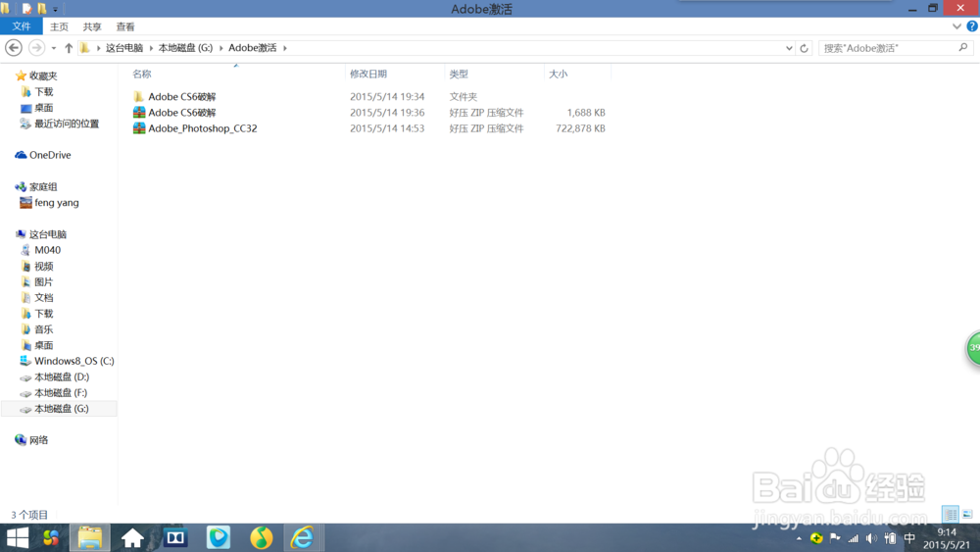Select feng yang under 家庭组
The width and height of the screenshot is (980, 552).
pos(56,203)
